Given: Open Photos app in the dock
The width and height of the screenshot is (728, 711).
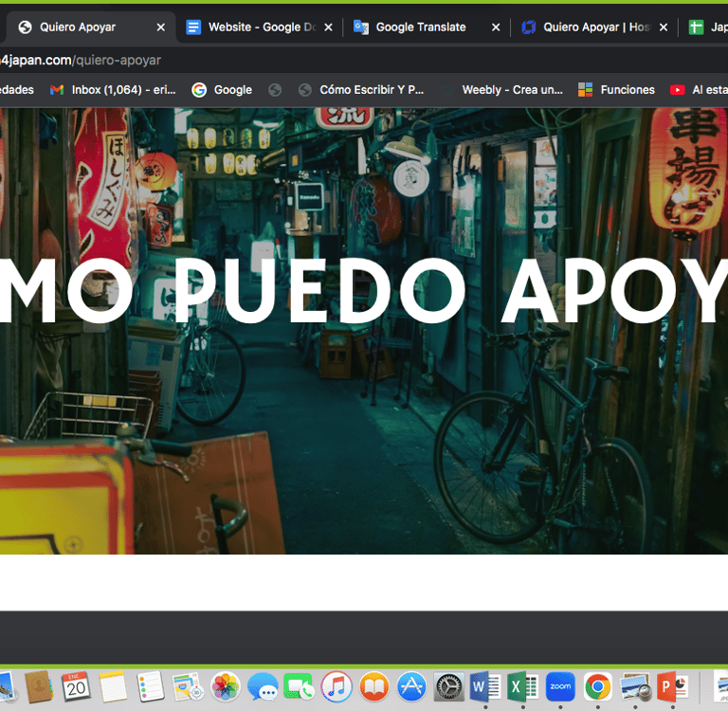Looking at the screenshot, I should pos(225,685).
